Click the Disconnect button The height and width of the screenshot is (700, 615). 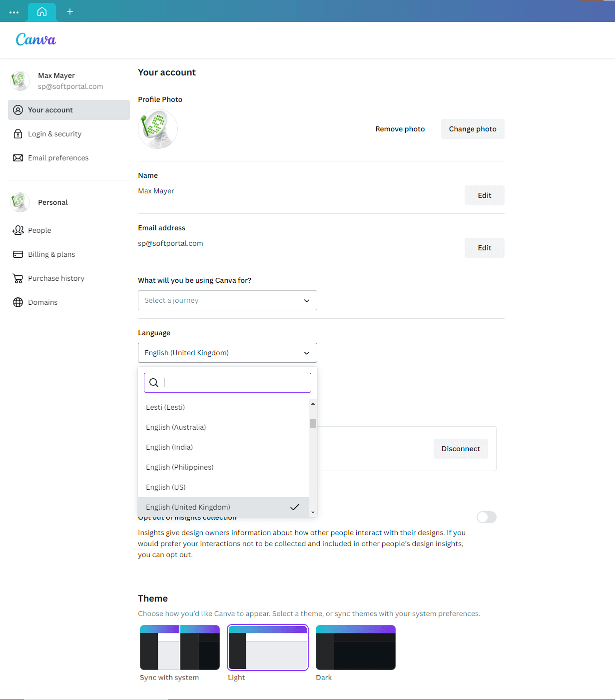461,449
